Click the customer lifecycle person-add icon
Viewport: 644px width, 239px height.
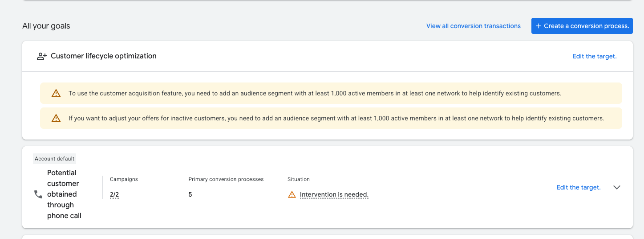[42, 56]
